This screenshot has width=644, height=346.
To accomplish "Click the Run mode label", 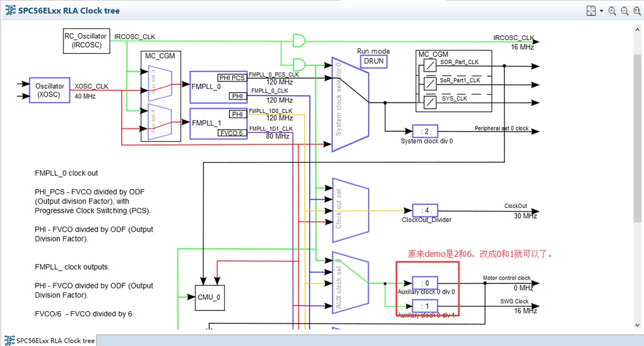I will (373, 51).
